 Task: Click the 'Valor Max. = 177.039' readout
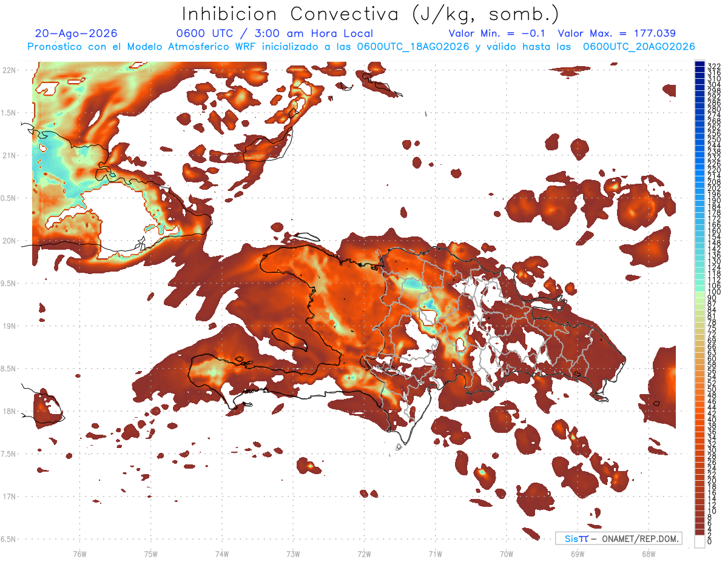pos(617,33)
